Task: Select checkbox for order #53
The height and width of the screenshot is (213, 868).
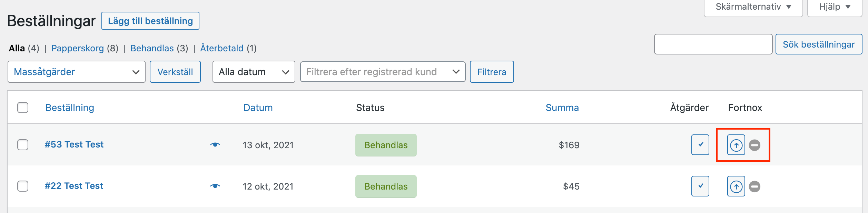Action: click(23, 145)
